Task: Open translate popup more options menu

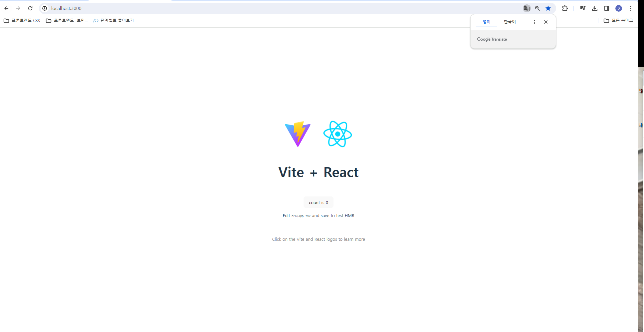Action: pos(535,22)
